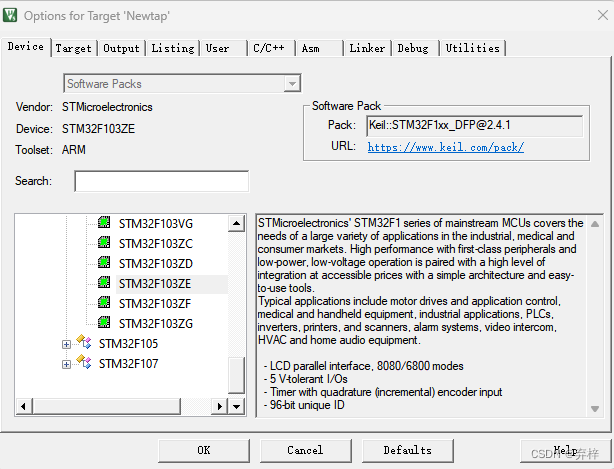Open the Listing tab

(173, 49)
